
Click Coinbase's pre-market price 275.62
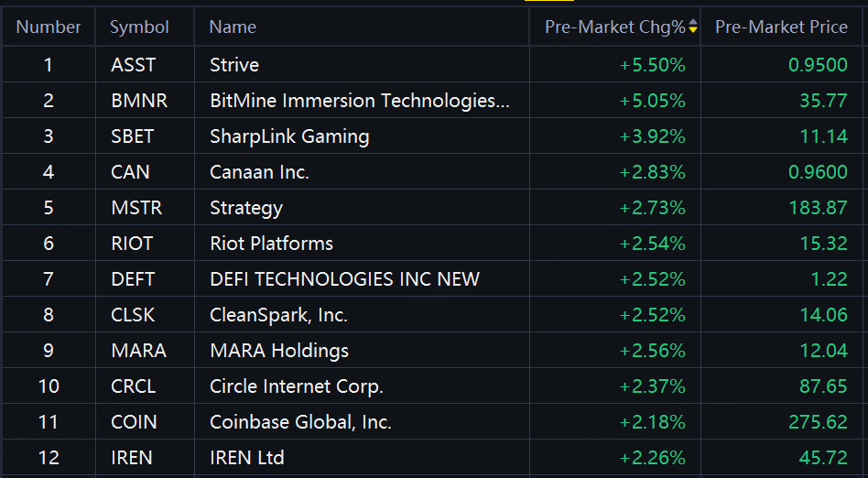tap(818, 422)
